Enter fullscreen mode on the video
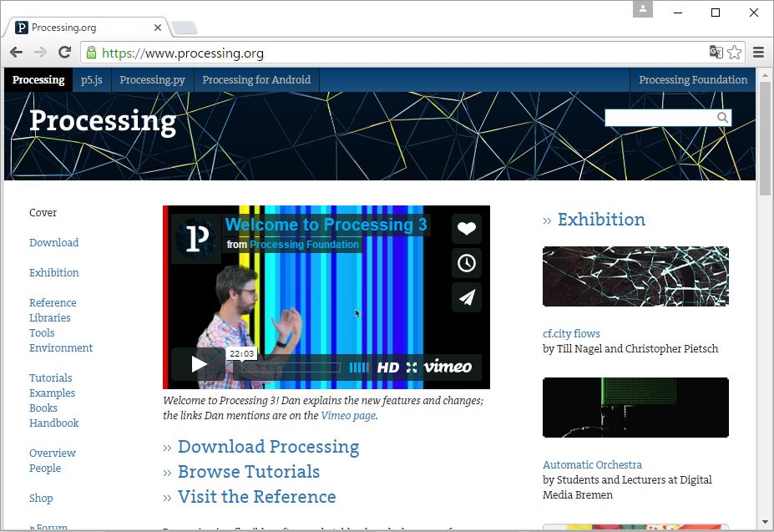Screen dimensions: 774x532 pos(412,367)
